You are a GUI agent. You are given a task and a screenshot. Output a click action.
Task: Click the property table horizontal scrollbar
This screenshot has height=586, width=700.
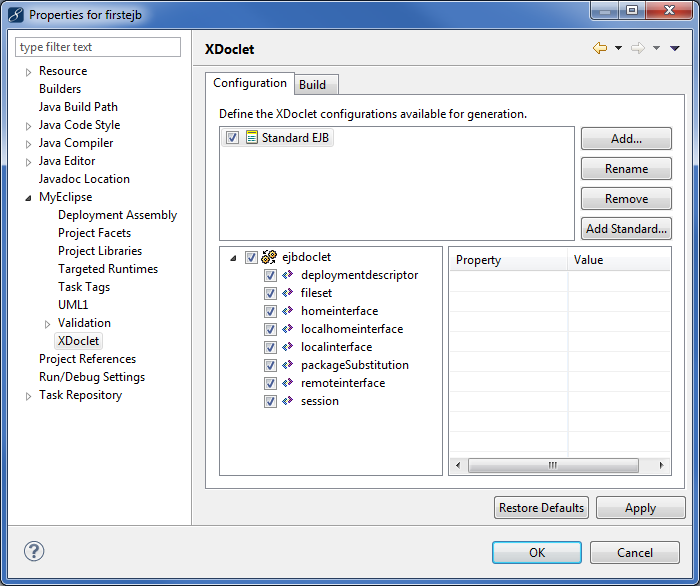click(x=552, y=466)
